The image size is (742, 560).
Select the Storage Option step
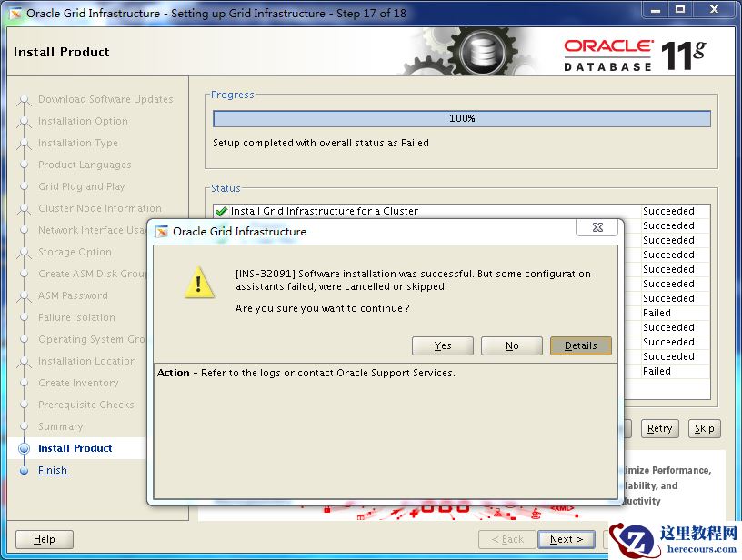pyautogui.click(x=75, y=252)
